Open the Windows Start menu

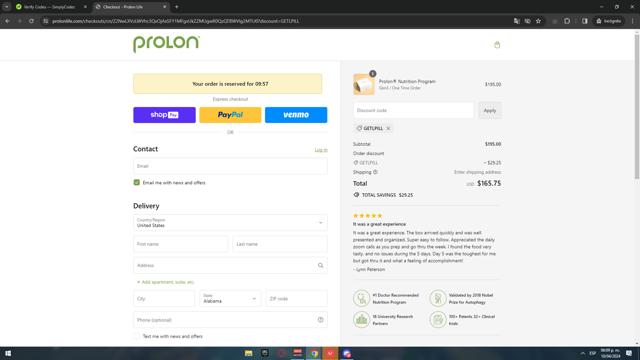(8, 353)
